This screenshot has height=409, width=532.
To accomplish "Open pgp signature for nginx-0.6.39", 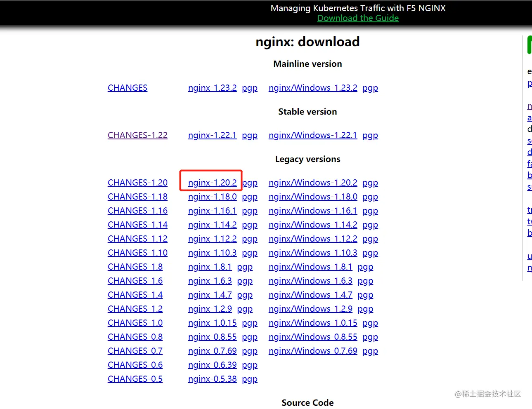I will 250,365.
